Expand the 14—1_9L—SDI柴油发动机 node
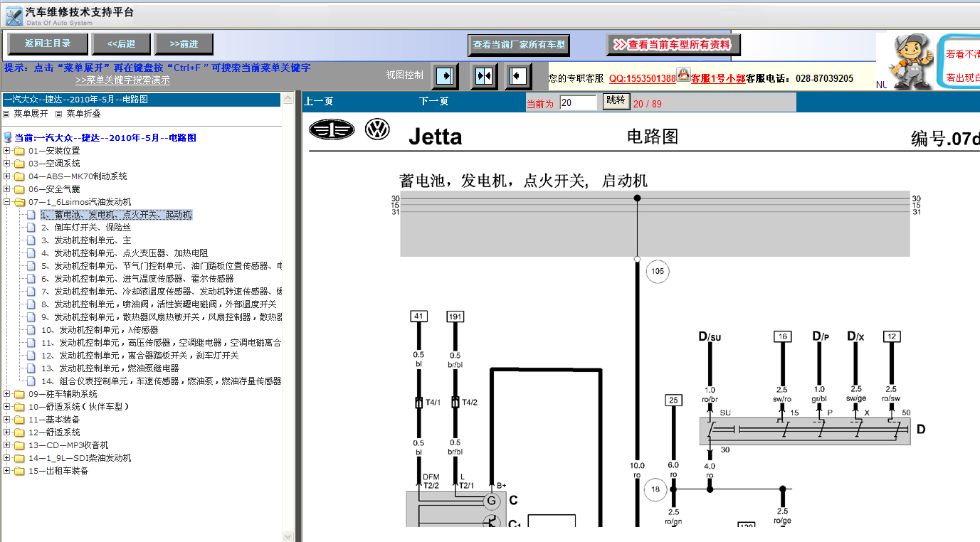The height and width of the screenshot is (542, 980). point(7,458)
